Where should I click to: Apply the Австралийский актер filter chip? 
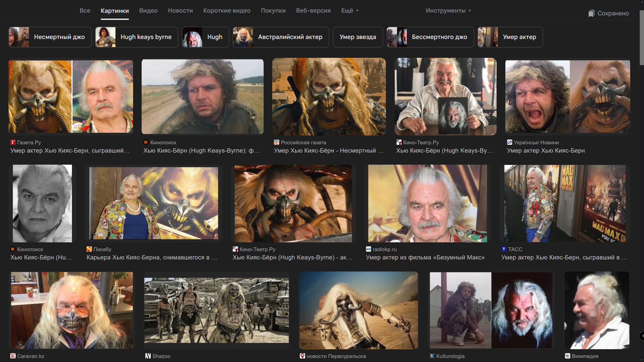281,37
